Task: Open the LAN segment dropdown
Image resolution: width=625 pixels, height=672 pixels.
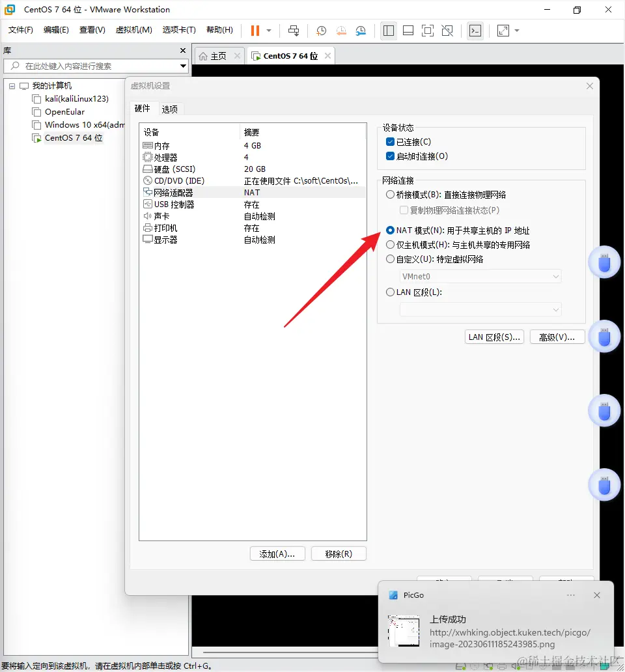Action: tap(480, 309)
